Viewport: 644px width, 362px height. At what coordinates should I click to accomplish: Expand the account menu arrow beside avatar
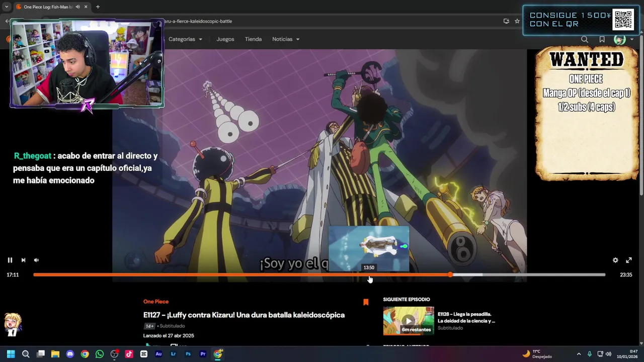tap(631, 40)
